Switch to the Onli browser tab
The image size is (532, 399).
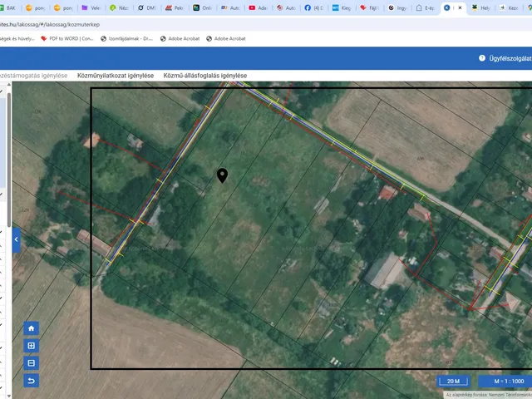pos(202,7)
